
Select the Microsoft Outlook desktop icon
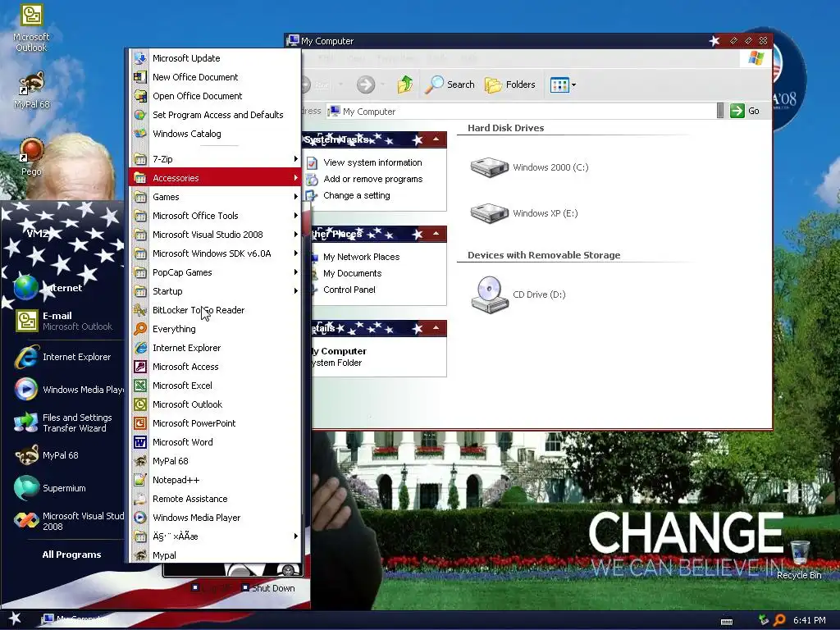31,28
